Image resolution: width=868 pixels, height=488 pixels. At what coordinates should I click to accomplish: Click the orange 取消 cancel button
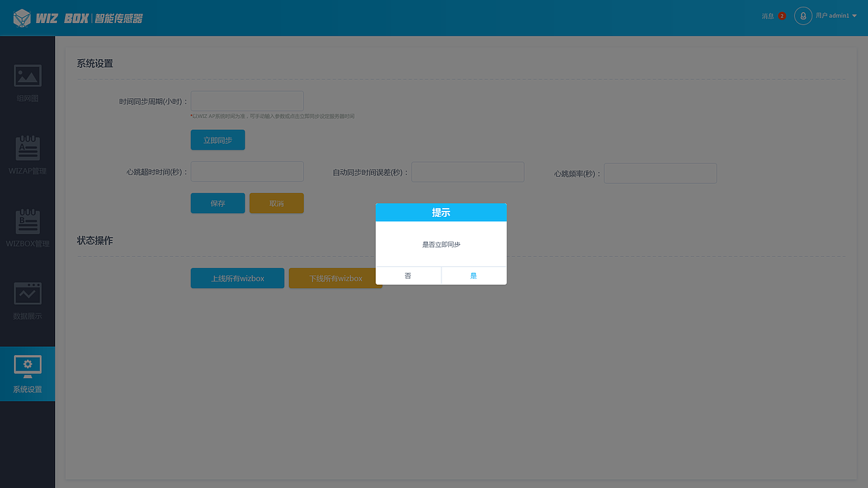277,203
